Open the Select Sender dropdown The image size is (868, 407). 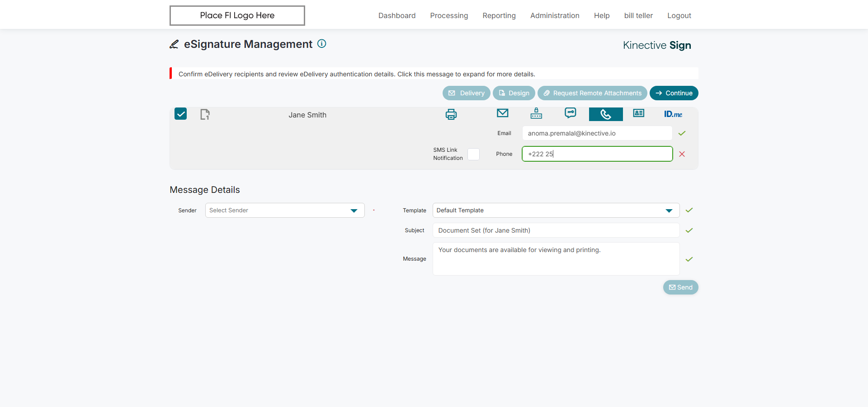pos(285,211)
